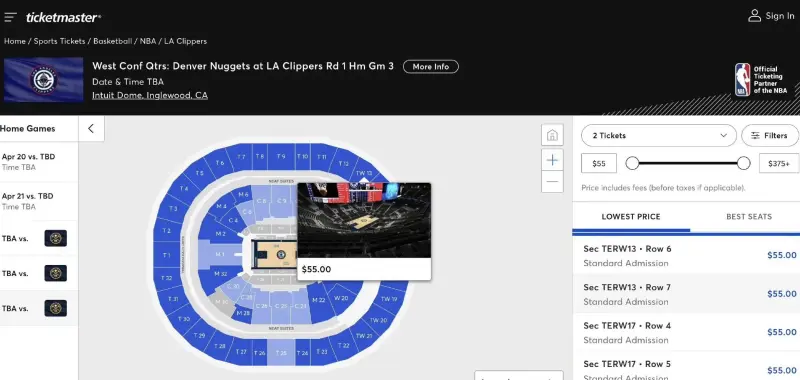Zoom out on the seat map
The image size is (800, 380).
552,182
